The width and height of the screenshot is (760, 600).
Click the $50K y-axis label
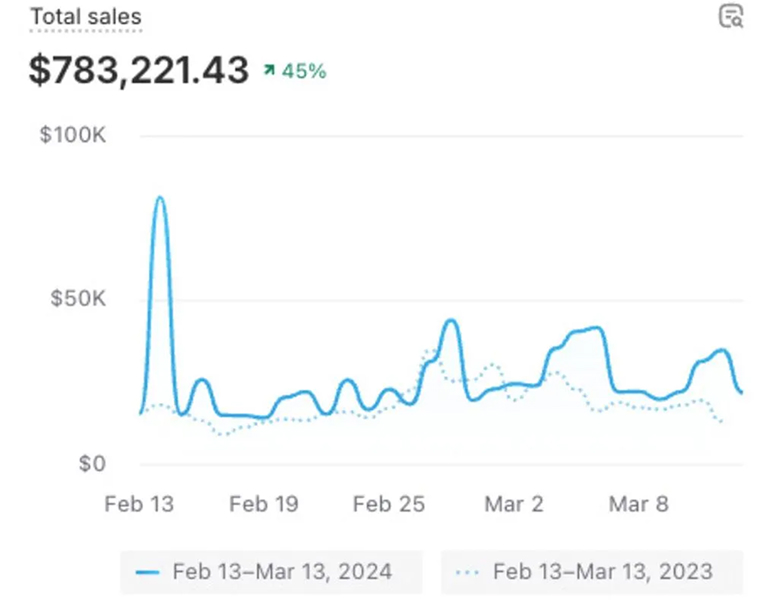tap(78, 299)
